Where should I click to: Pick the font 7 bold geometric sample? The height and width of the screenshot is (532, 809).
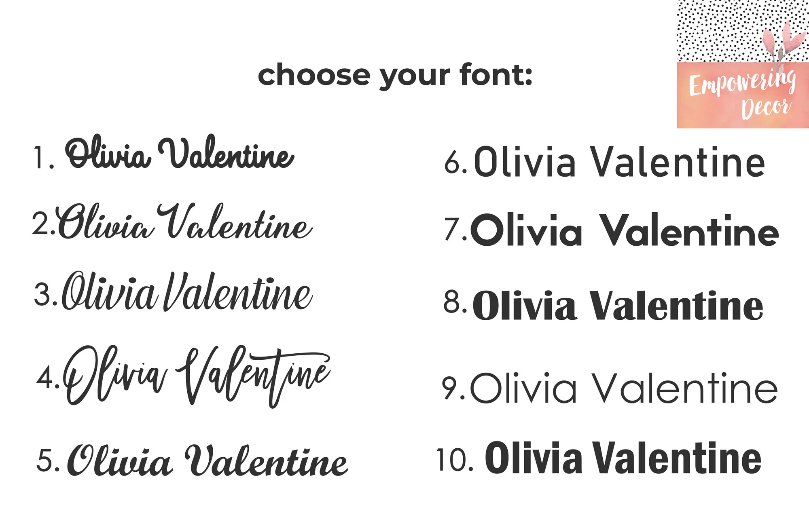point(624,230)
